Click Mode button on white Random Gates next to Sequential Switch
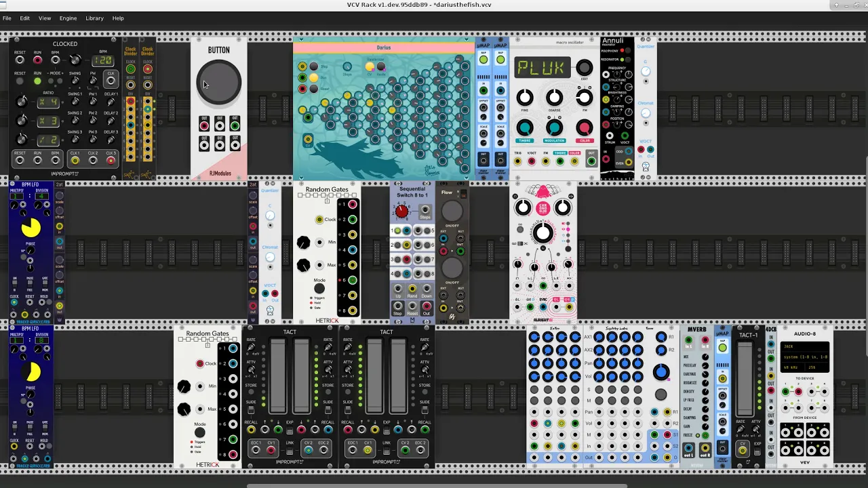 (x=319, y=289)
